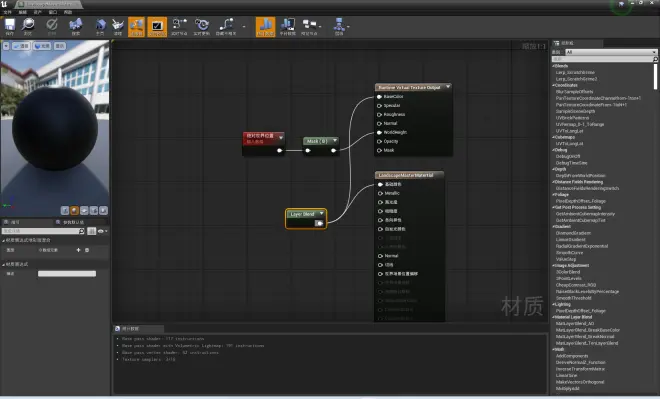Viewport: 660px width, 399px height.
Task: Clear layer array elements trash icon
Action: pos(87,250)
